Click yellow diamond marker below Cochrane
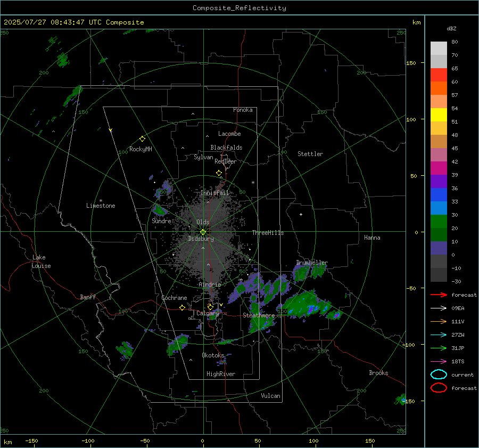The image size is (479, 448). coord(182,307)
